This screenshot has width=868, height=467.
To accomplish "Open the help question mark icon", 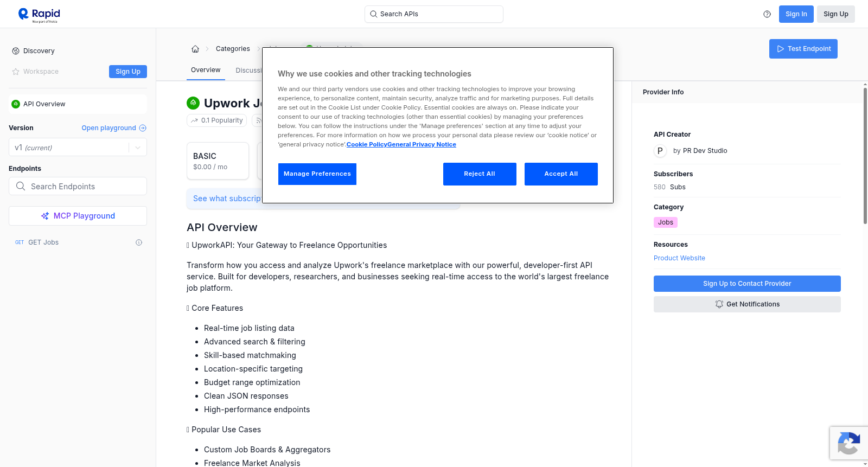I will (767, 14).
